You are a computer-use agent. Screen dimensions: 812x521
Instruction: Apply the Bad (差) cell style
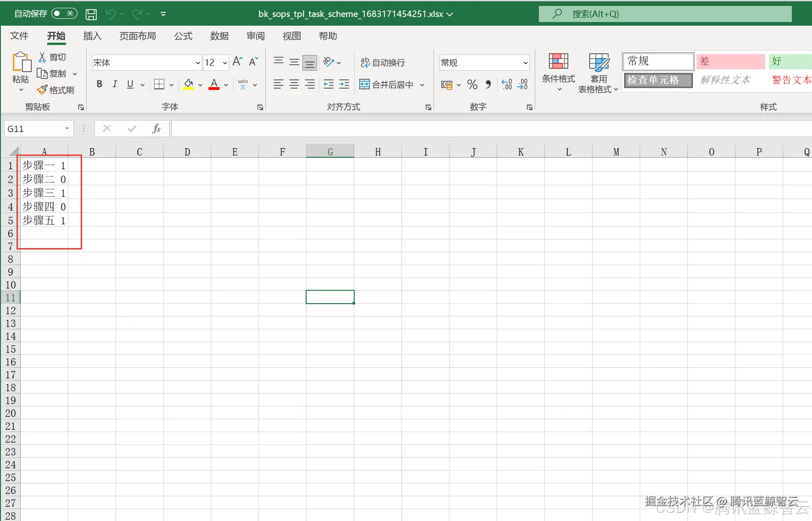pyautogui.click(x=731, y=61)
